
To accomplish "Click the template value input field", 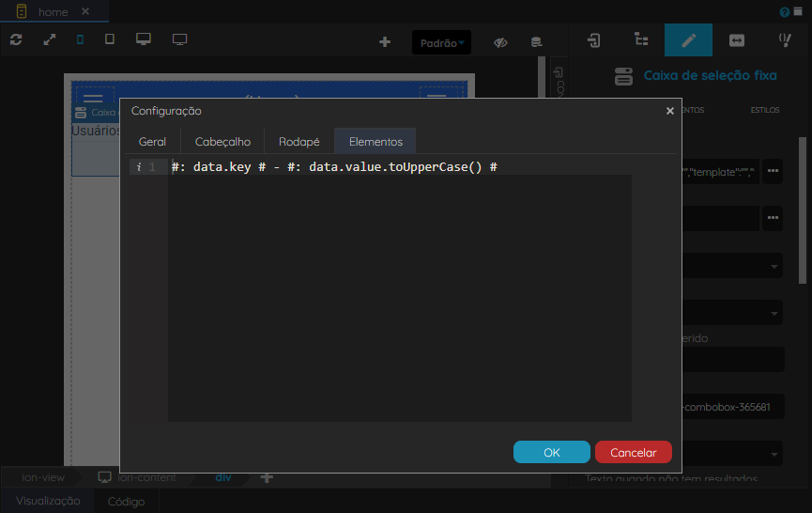I will (x=720, y=172).
